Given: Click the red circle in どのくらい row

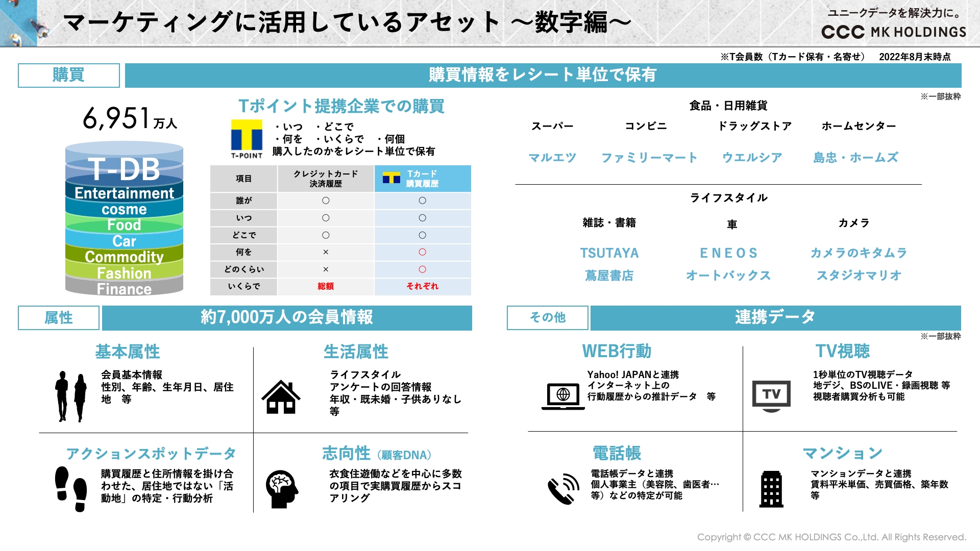Looking at the screenshot, I should 423,269.
